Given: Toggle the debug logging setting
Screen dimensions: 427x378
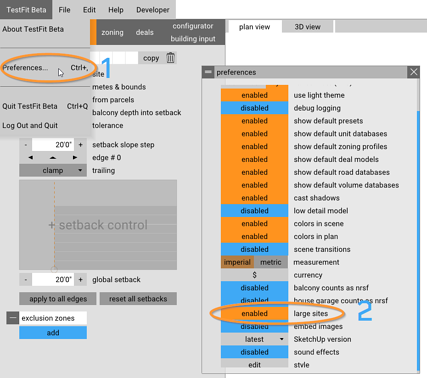Looking at the screenshot, I should (254, 108).
